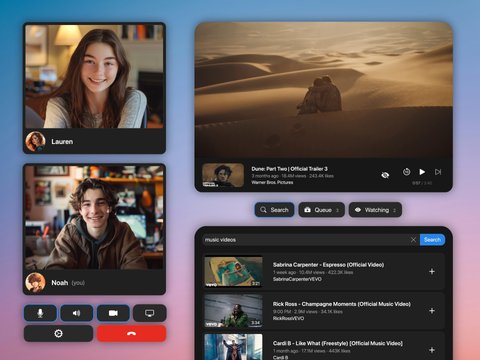Screen dimensions: 480x360
Task: Add Sabrina Carpenter Espresso to queue
Action: (x=432, y=271)
